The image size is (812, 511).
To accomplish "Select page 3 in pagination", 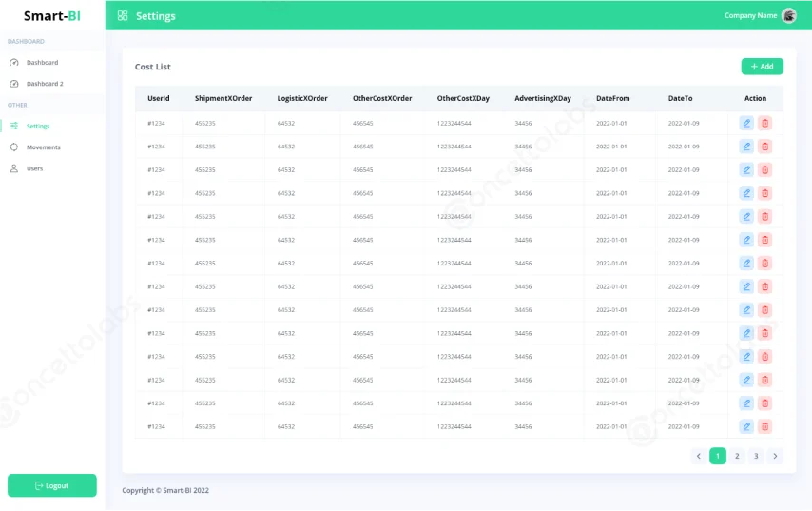I will click(756, 456).
